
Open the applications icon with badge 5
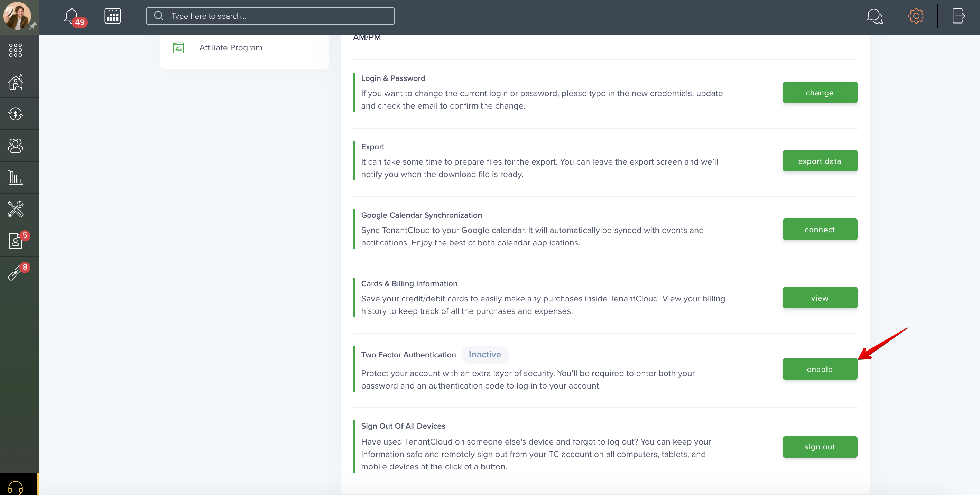pyautogui.click(x=16, y=241)
